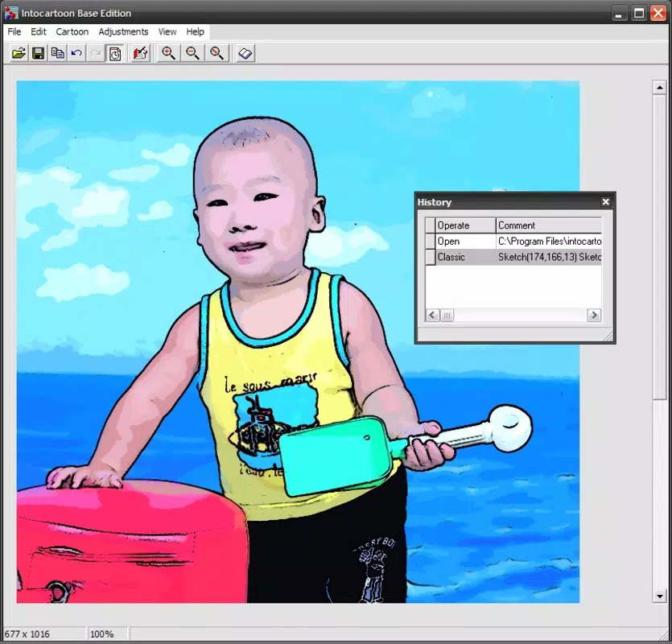Viewport: 672px width, 644px height.
Task: Open the View menu
Action: pos(167,31)
